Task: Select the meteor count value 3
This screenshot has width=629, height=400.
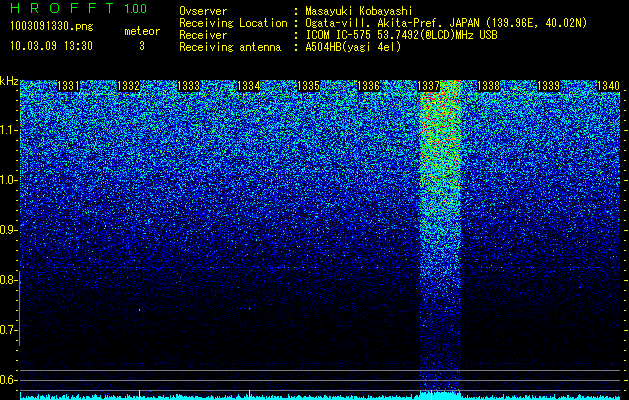Action: point(142,46)
